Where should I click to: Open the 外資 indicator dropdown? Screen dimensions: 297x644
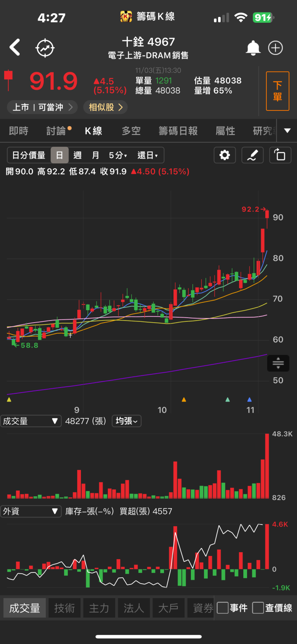pos(31,511)
